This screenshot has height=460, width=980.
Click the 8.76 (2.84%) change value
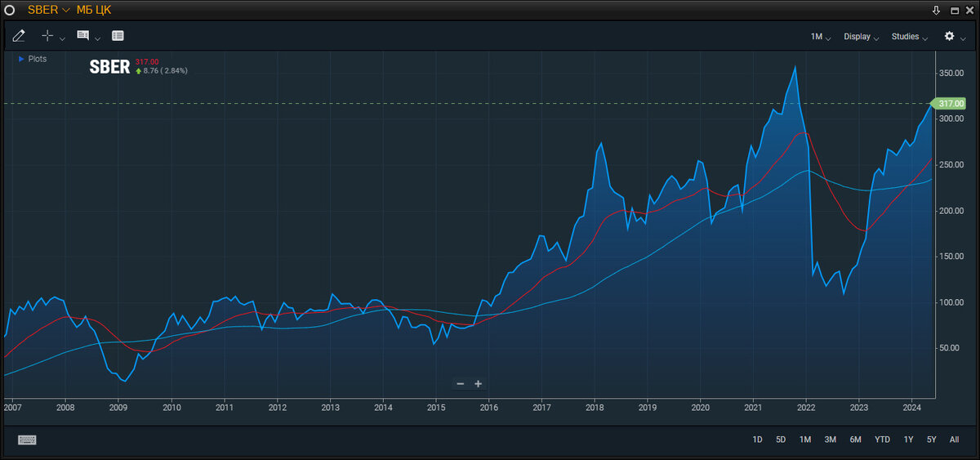[x=165, y=71]
